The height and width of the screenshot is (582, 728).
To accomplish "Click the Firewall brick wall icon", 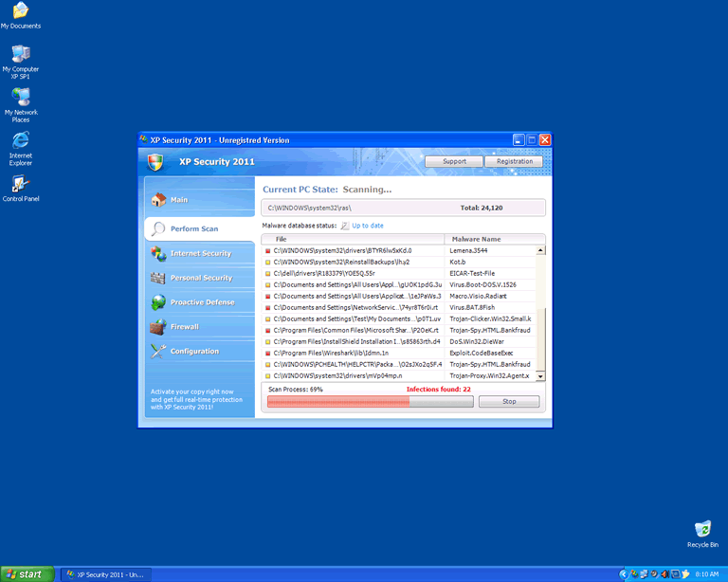I will (157, 327).
